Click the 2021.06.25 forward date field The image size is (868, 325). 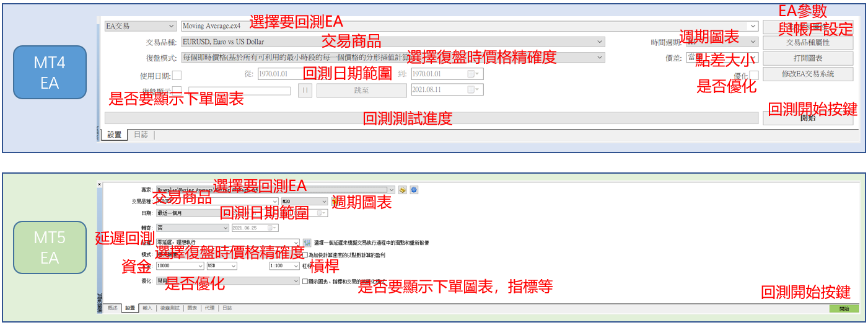click(x=255, y=228)
